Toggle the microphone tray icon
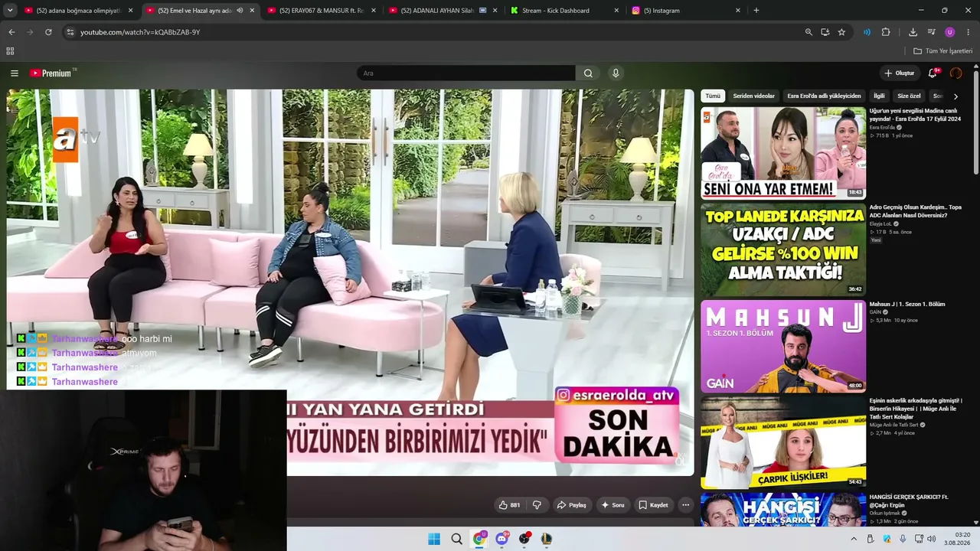Screen dimensions: 980x551 coord(903,539)
